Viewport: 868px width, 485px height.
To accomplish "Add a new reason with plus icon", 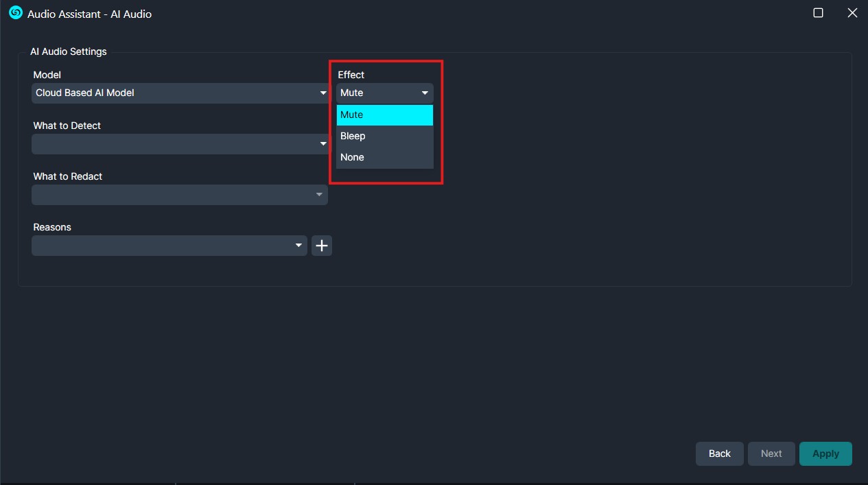I will click(322, 246).
